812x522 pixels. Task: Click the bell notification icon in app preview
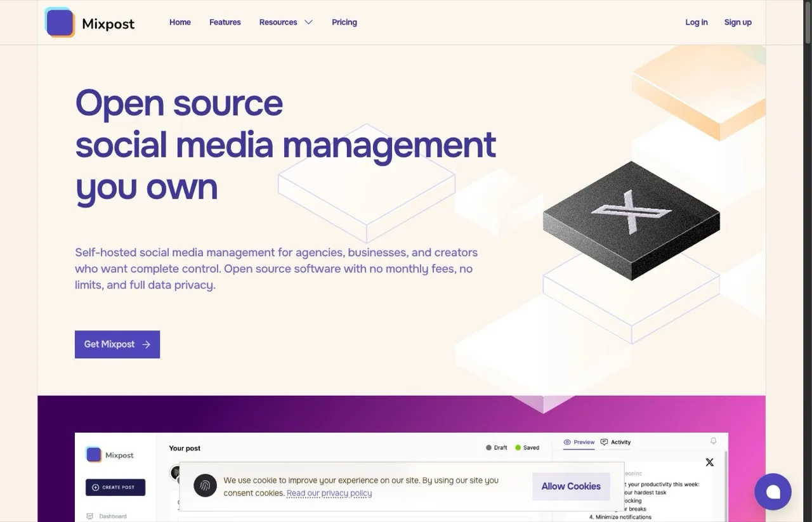tap(714, 441)
